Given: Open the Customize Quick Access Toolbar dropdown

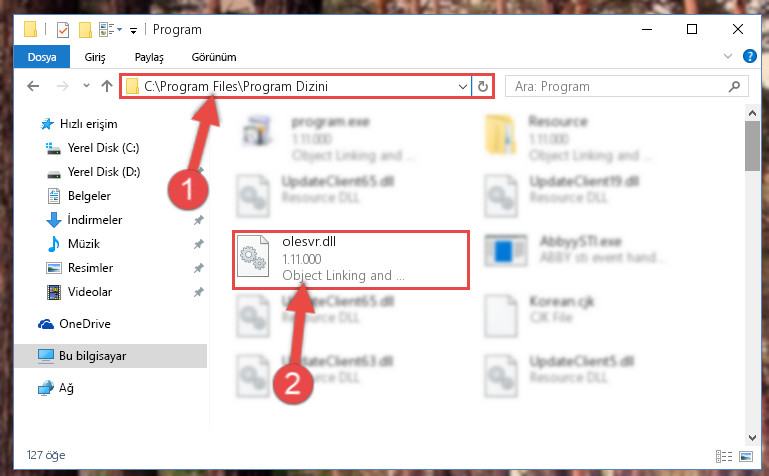Looking at the screenshot, I should coord(133,30).
